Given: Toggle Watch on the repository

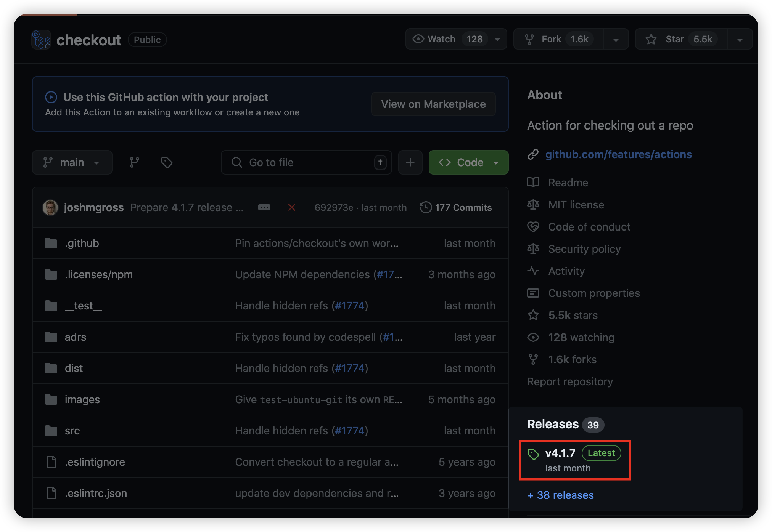Looking at the screenshot, I should (442, 39).
